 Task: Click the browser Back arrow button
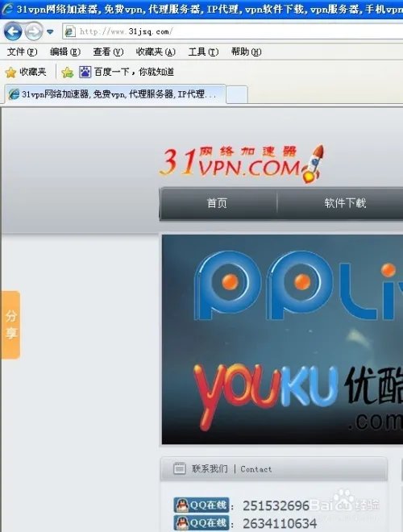(13, 31)
